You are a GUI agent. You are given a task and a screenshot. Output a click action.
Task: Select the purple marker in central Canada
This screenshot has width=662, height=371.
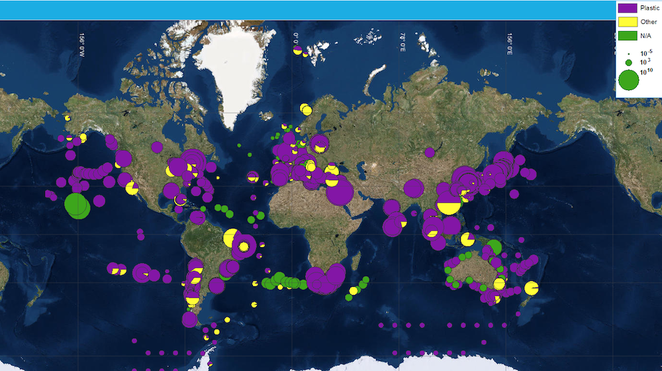click(x=157, y=147)
